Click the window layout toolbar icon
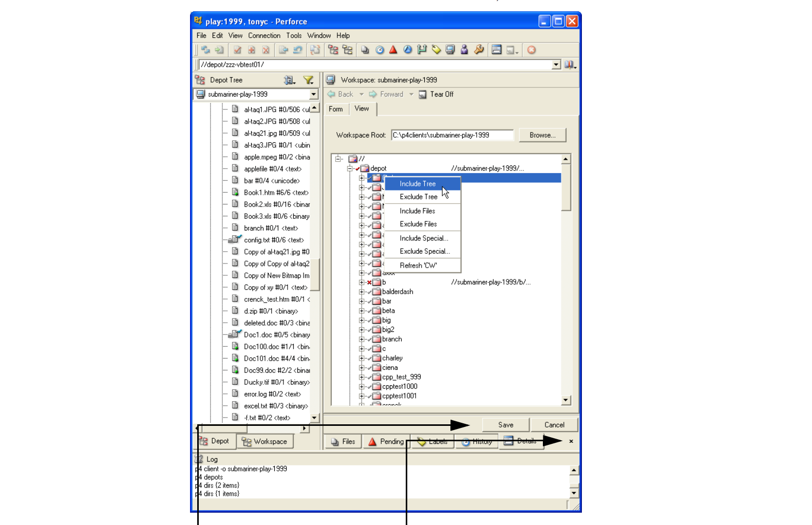Screen dimensions: 812x525 [497, 50]
